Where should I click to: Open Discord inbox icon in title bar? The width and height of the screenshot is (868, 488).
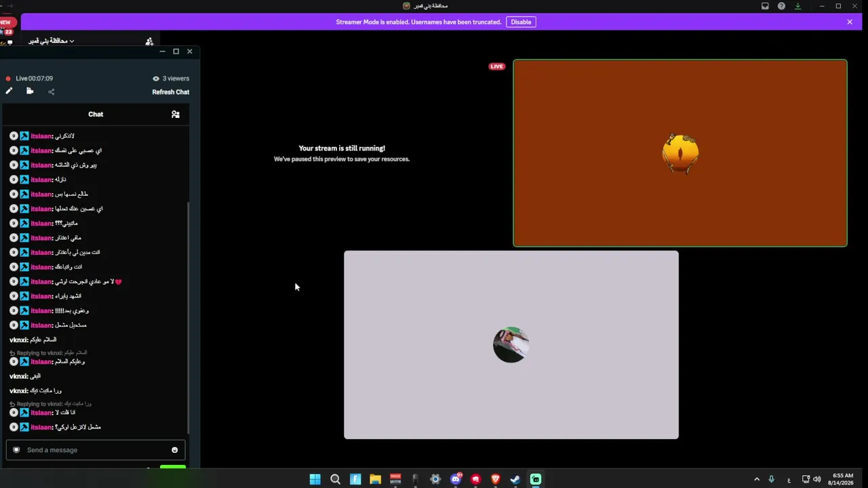(x=765, y=6)
